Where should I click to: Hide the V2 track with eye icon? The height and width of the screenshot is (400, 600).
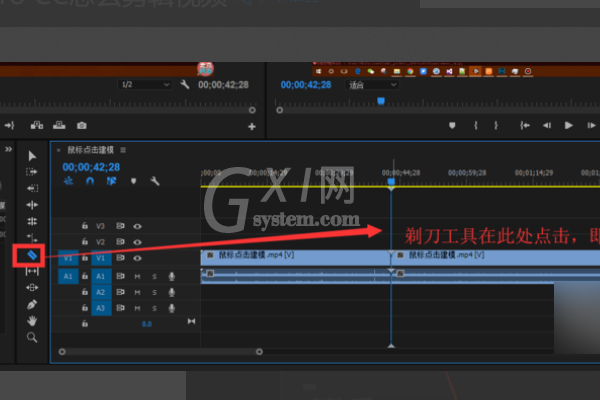point(137,242)
